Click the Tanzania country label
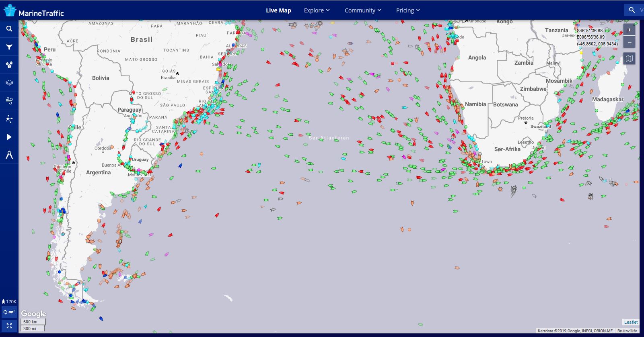Screen dimensions: 644x337 tap(557, 30)
